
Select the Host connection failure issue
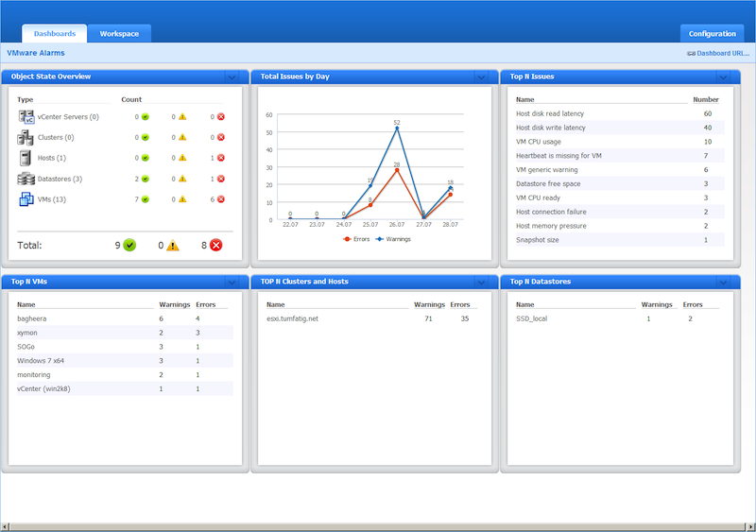(620, 212)
